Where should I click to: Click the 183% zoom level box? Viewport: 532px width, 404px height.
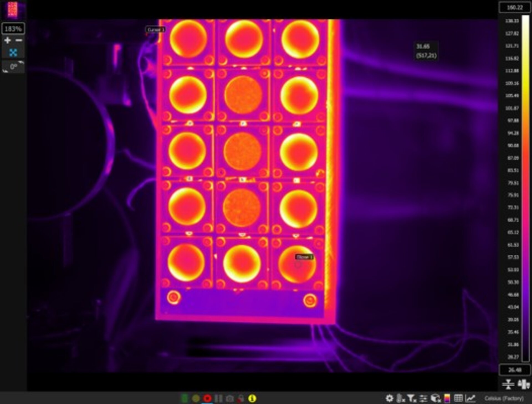point(13,29)
